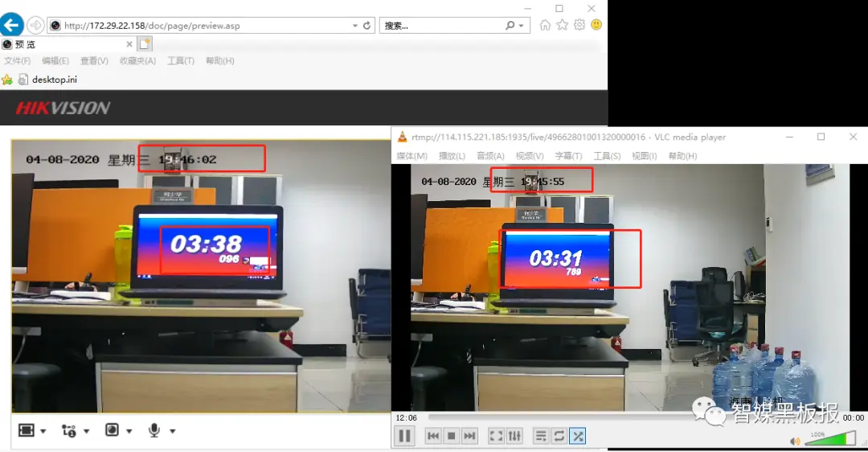Click the Hikvision live preview video
This screenshot has width=868, height=452.
pos(201,277)
